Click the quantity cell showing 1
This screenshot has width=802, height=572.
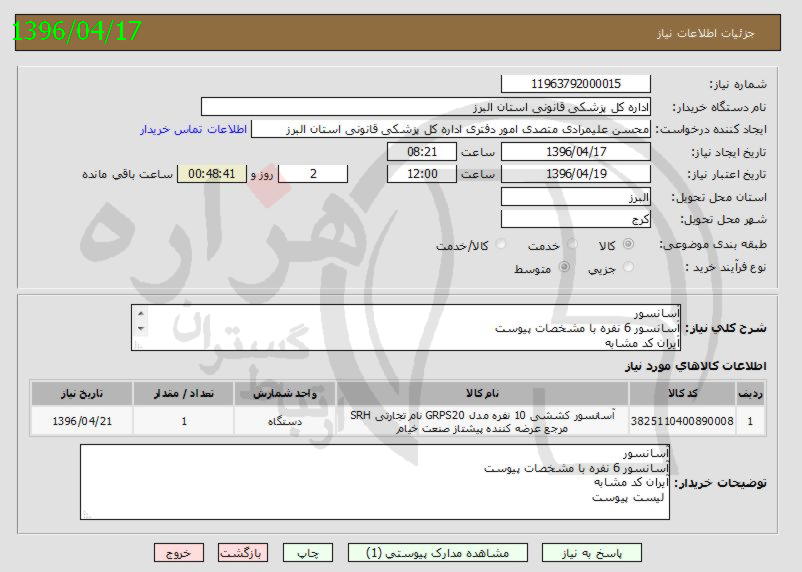tap(184, 421)
